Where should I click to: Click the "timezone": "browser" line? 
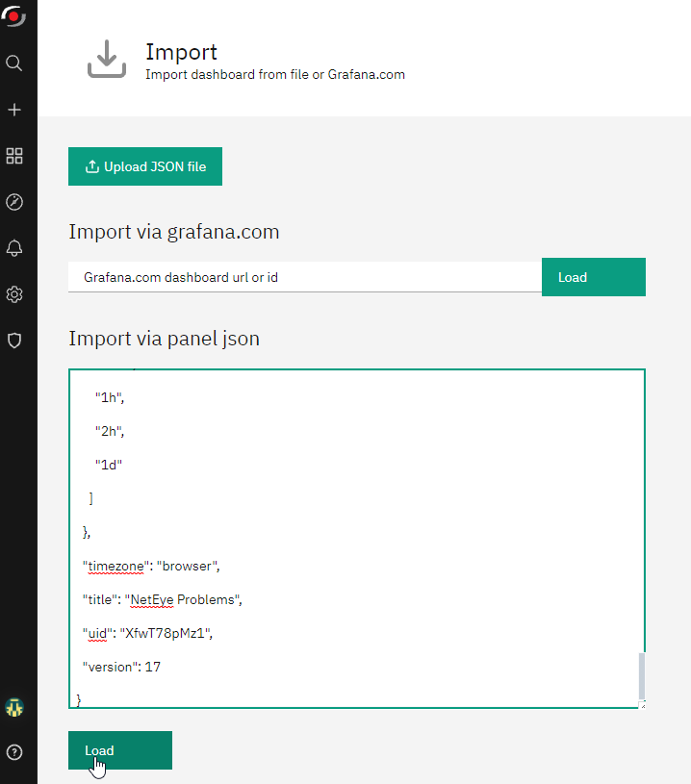[151, 566]
